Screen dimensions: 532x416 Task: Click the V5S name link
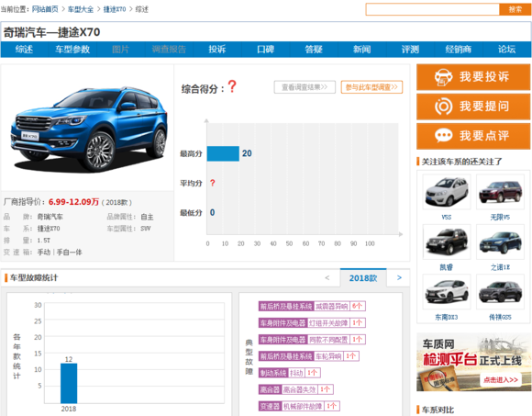(447, 218)
